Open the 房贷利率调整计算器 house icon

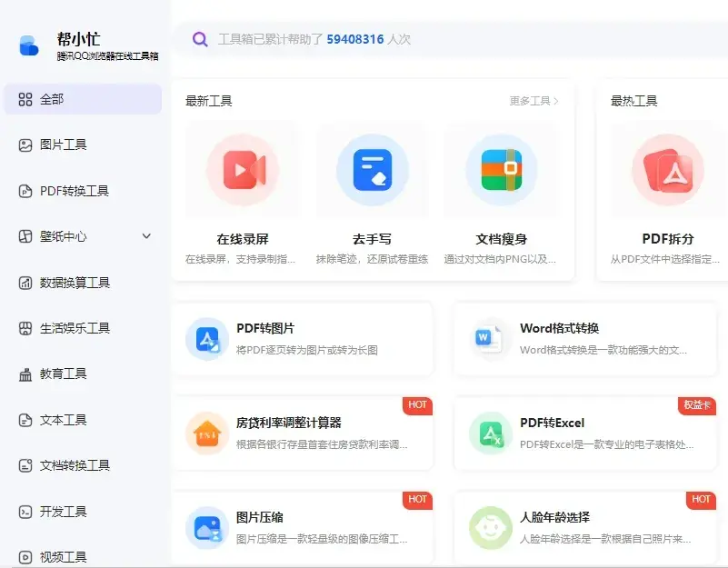pyautogui.click(x=206, y=433)
